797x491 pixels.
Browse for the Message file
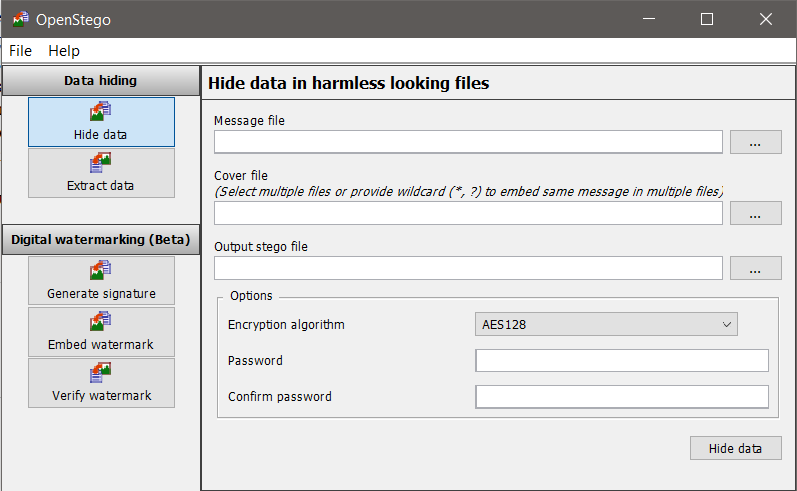[x=755, y=142]
